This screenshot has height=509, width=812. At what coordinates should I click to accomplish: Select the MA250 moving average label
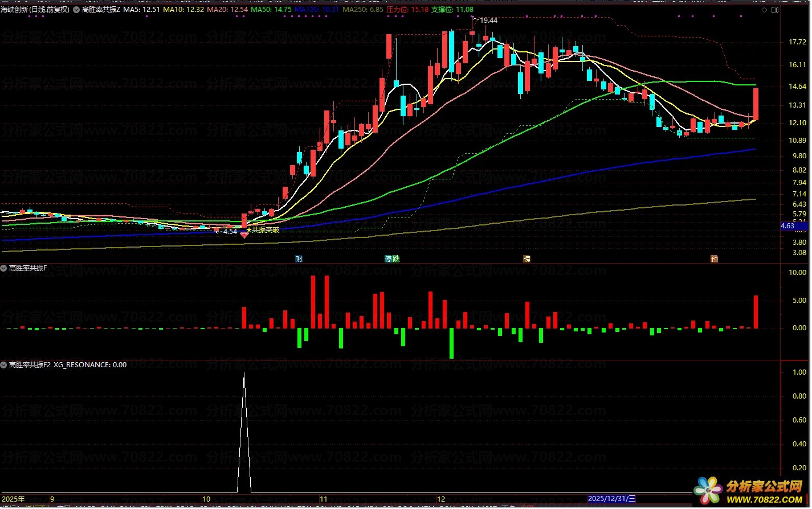(362, 10)
